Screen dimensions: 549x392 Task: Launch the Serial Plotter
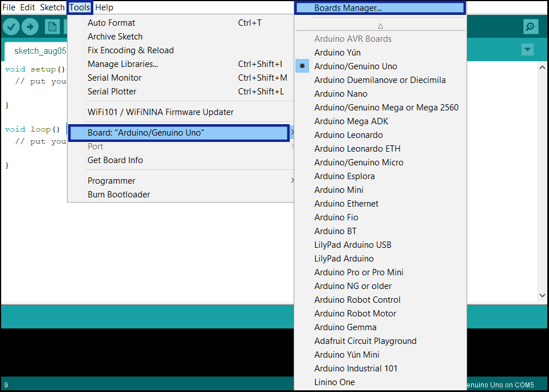112,92
